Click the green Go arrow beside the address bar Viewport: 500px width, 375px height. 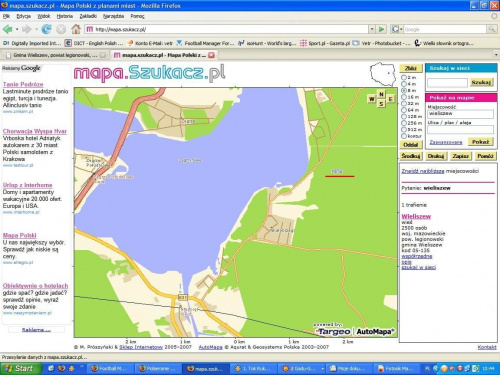coord(382,29)
